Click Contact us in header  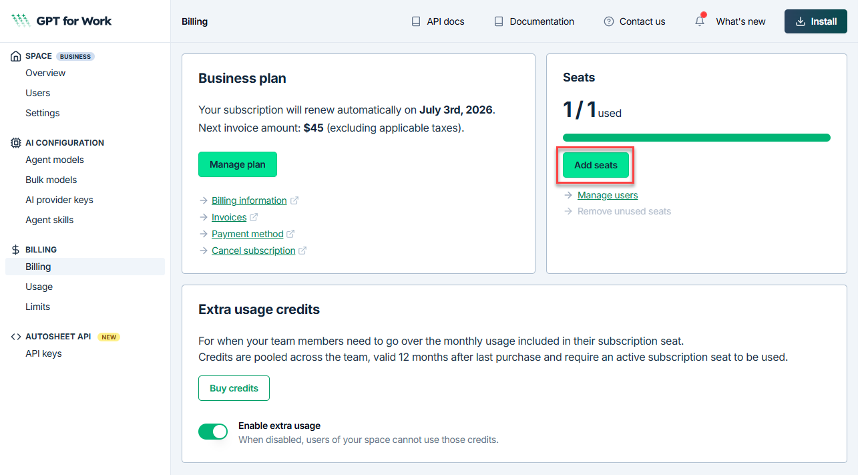tap(642, 21)
